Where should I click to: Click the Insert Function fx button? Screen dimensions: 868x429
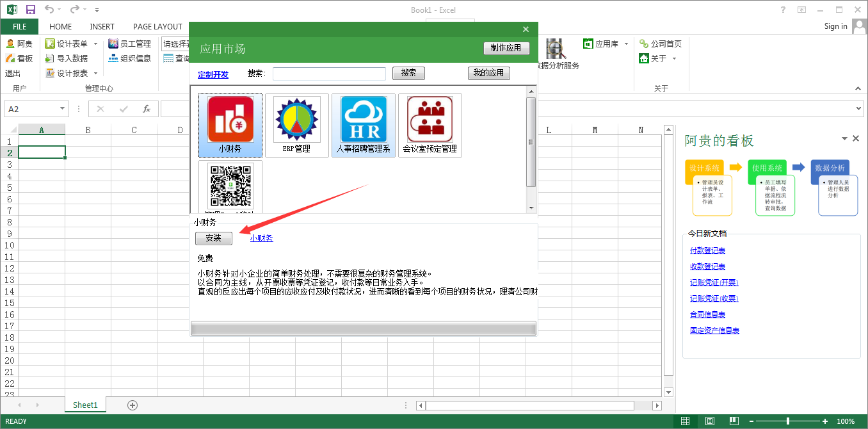pyautogui.click(x=147, y=109)
